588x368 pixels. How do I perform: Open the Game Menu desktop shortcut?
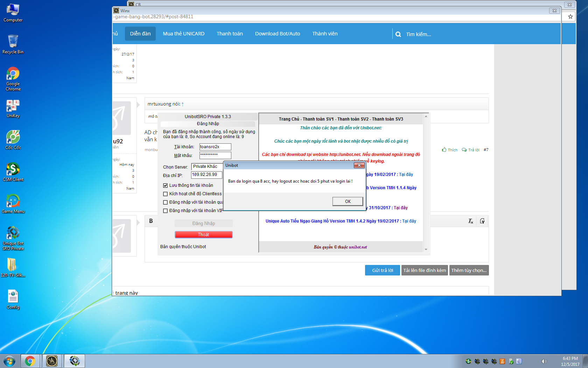[13, 204]
